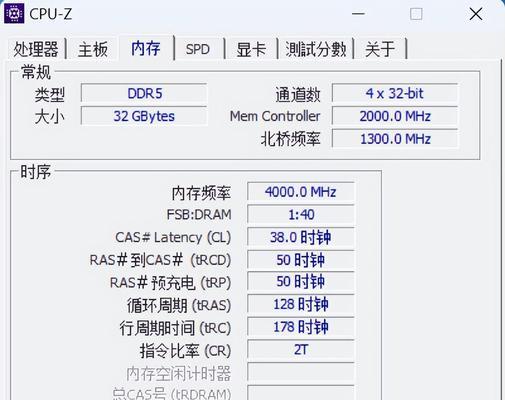The height and width of the screenshot is (400, 505).
Task: Click the Mem Controller 2000.0 MHz value
Action: [x=395, y=116]
